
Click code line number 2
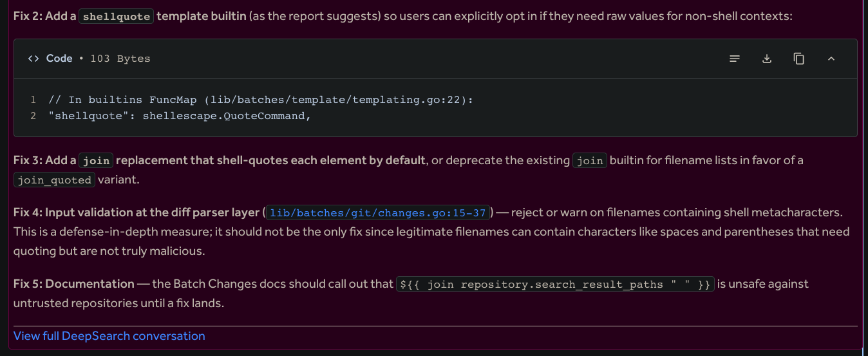point(33,116)
